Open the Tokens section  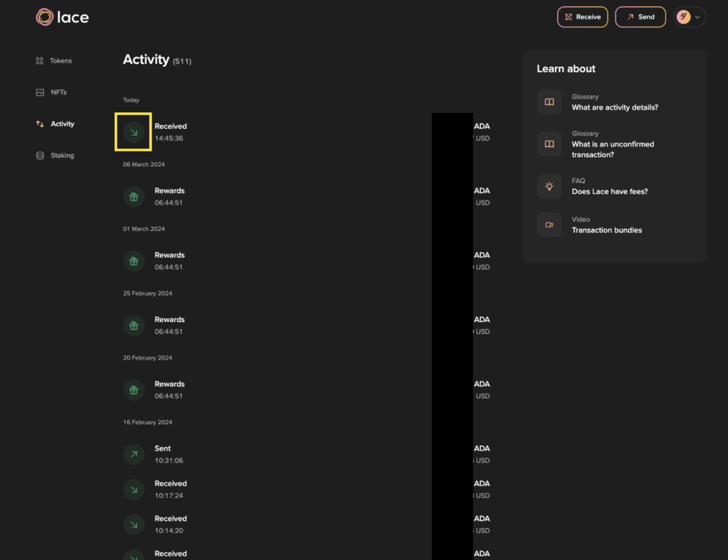60,61
